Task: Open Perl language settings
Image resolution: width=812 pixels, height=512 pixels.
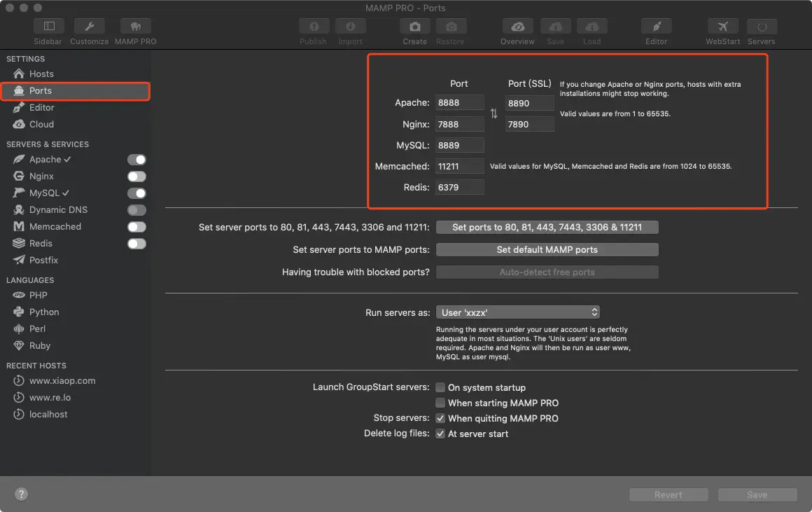Action: [x=37, y=329]
